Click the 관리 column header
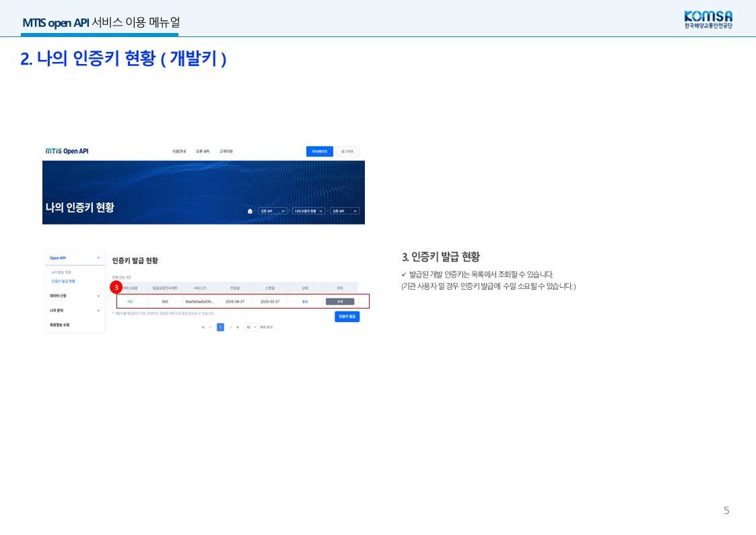The width and height of the screenshot is (756, 535). click(x=340, y=288)
